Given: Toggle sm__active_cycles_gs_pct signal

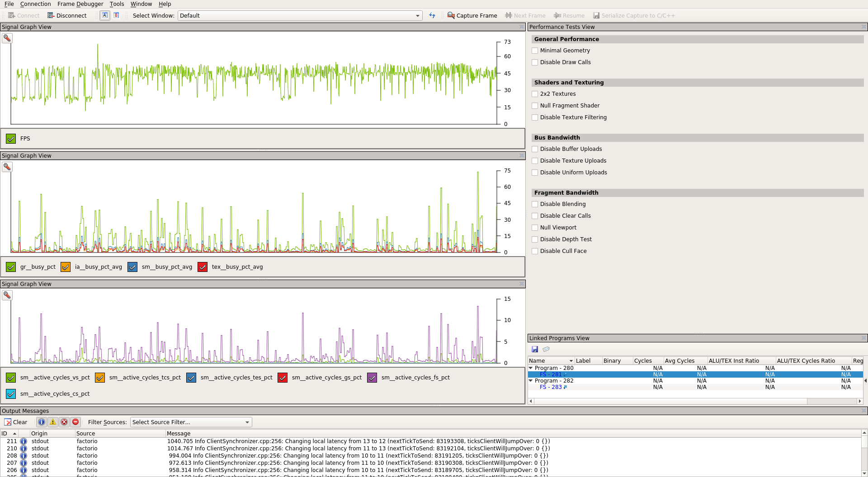Looking at the screenshot, I should click(283, 378).
